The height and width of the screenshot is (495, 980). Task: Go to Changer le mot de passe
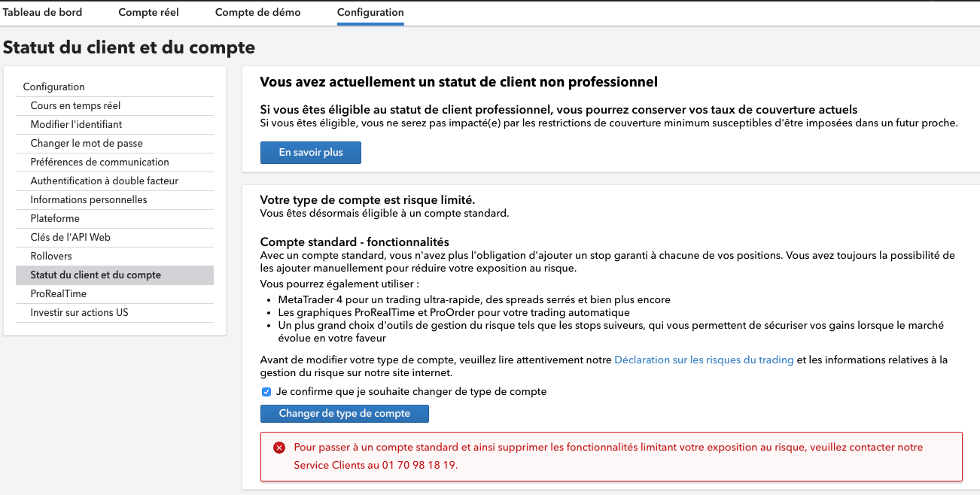(x=87, y=144)
